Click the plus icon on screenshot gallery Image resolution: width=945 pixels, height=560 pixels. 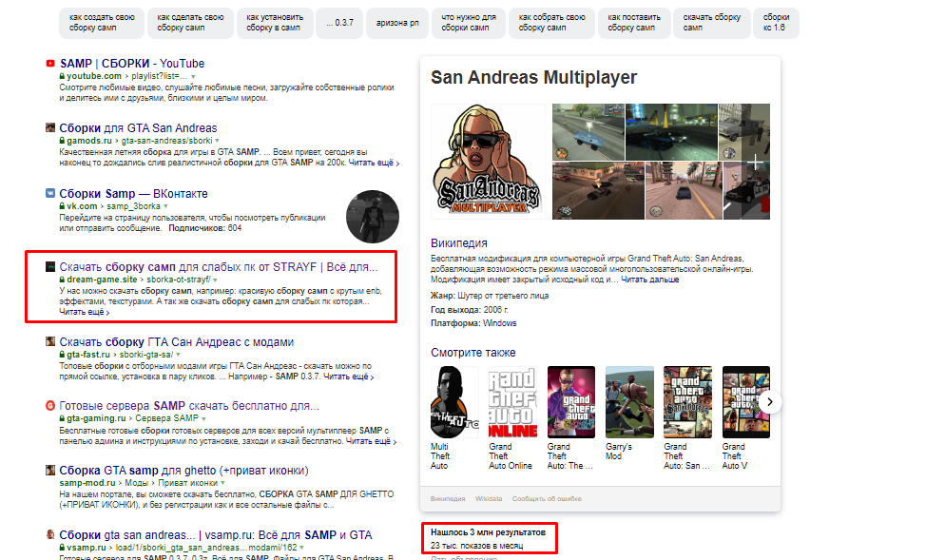(x=755, y=163)
